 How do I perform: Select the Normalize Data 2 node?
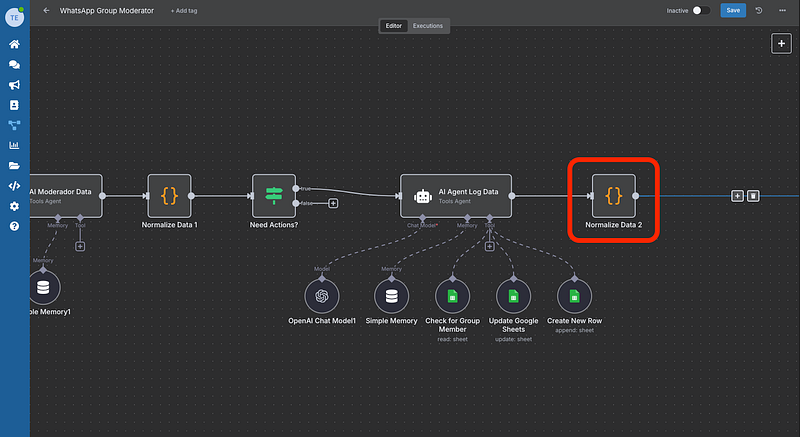click(613, 196)
